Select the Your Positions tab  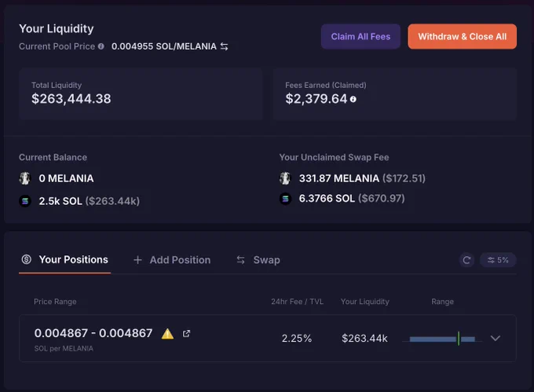pyautogui.click(x=64, y=260)
